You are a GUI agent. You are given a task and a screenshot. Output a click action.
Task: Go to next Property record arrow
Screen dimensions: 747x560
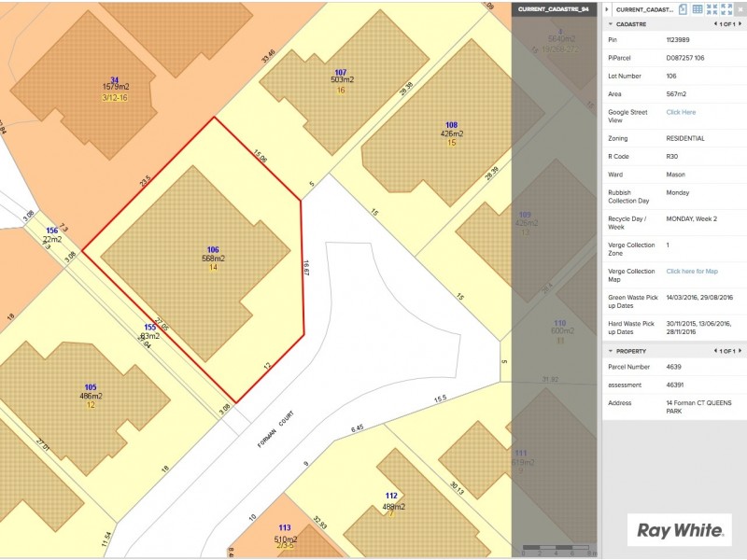click(740, 351)
